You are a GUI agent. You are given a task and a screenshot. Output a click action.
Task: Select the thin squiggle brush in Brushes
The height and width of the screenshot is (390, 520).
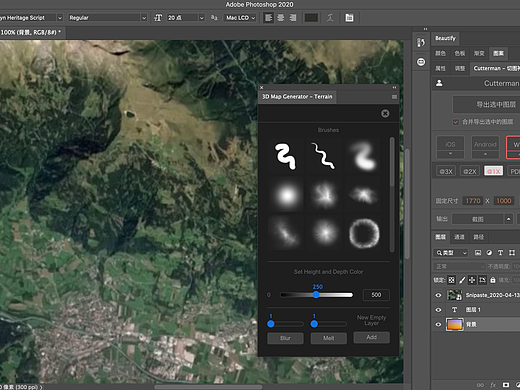point(323,156)
